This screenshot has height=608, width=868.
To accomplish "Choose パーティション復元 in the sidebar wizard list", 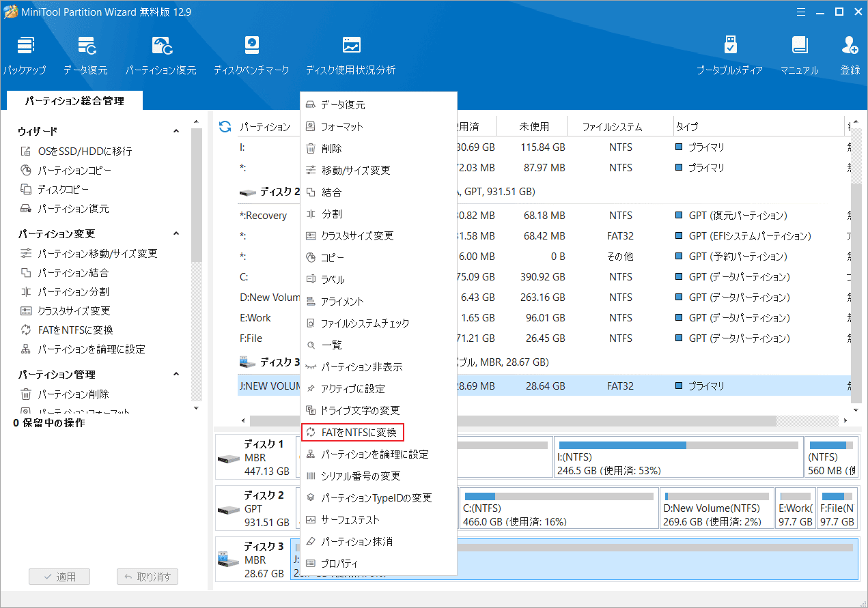I will point(64,208).
